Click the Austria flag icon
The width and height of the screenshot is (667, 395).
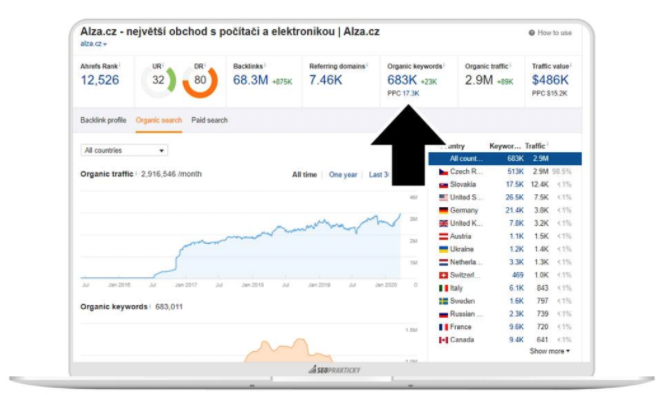(443, 236)
